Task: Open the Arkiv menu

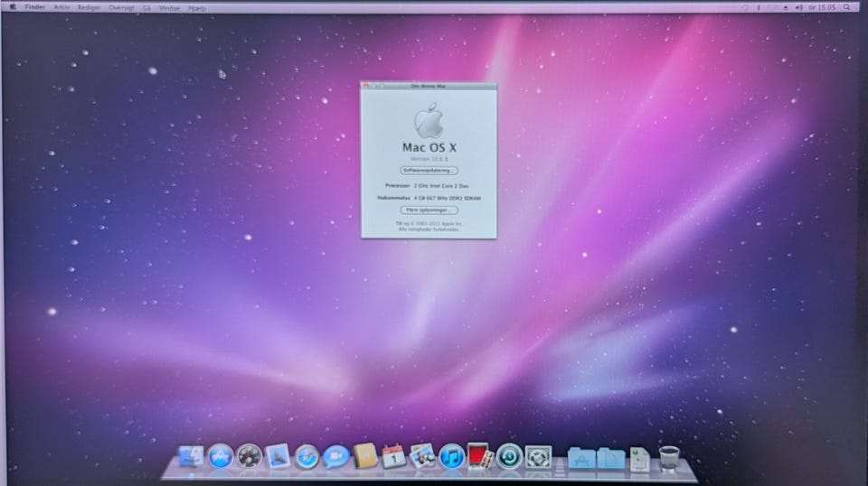Action: click(x=61, y=8)
